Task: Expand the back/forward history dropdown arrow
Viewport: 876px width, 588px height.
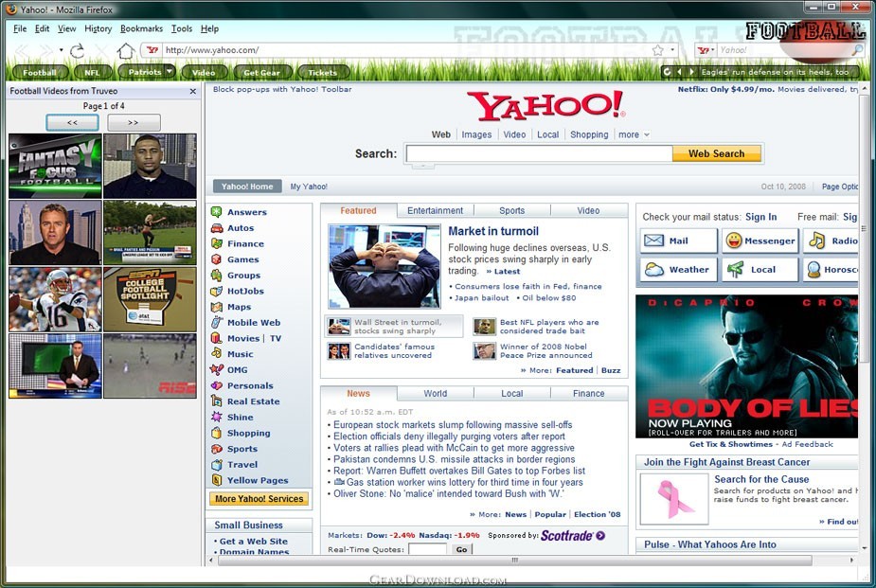Action: click(61, 50)
